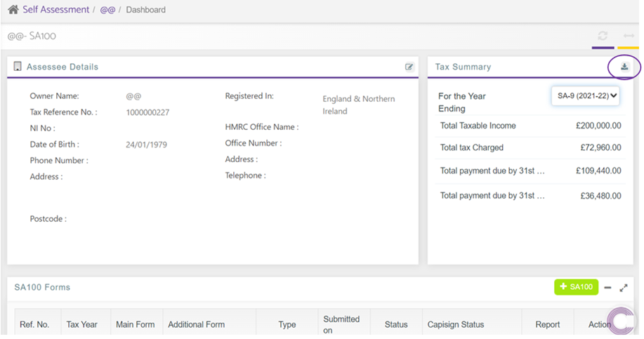This screenshot has width=644, height=339.
Task: Click the Status column header
Action: pyautogui.click(x=396, y=324)
